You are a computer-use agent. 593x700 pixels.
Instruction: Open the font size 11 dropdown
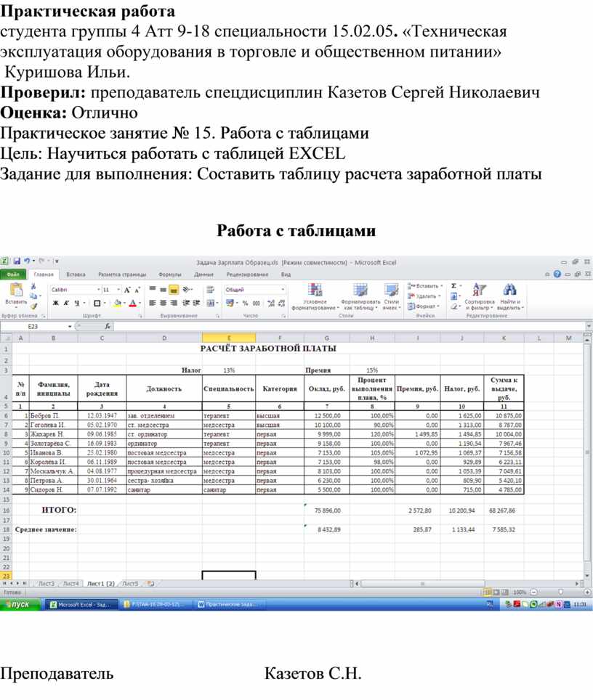click(x=118, y=290)
